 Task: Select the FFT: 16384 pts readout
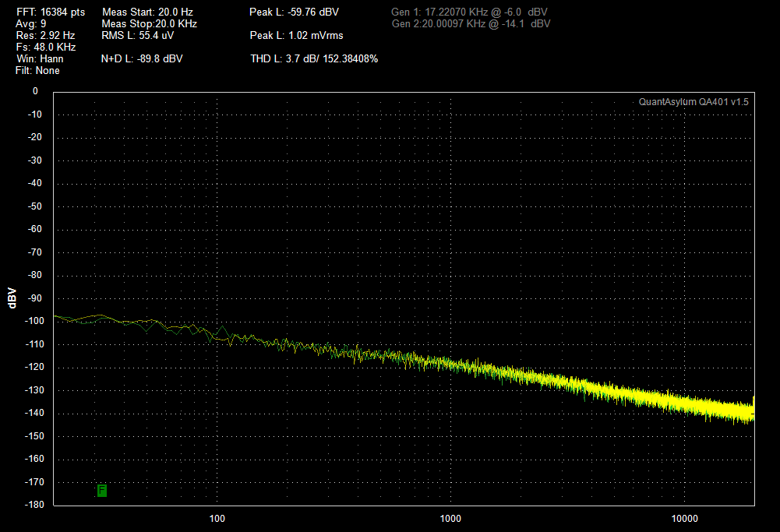51,12
